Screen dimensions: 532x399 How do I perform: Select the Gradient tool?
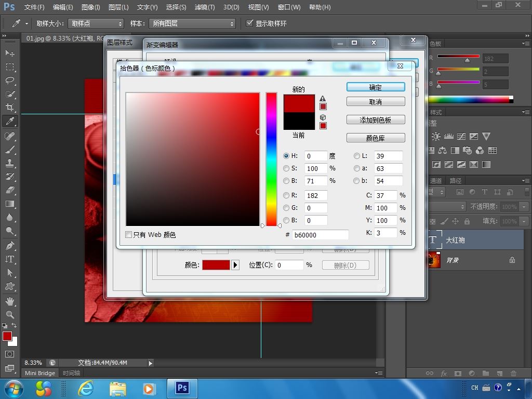click(x=10, y=204)
